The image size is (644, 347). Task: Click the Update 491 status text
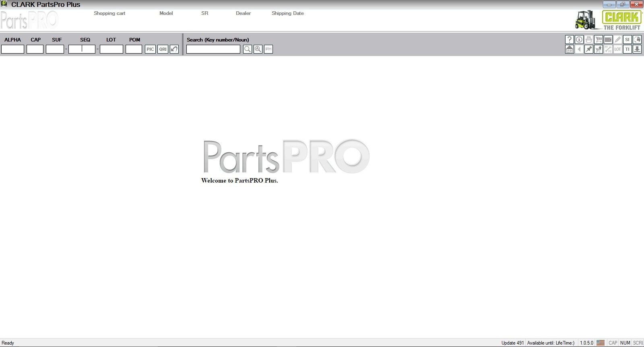[512, 343]
